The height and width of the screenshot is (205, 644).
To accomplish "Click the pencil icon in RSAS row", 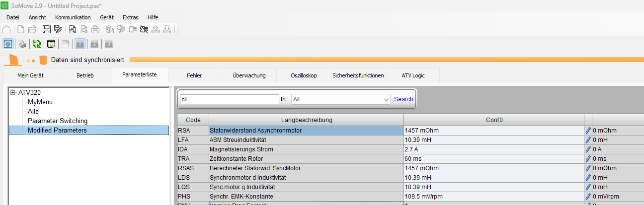I will (x=588, y=168).
